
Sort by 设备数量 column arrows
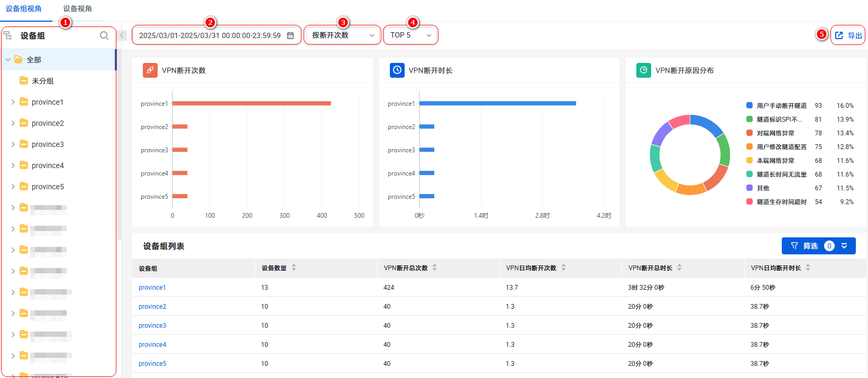pos(294,268)
